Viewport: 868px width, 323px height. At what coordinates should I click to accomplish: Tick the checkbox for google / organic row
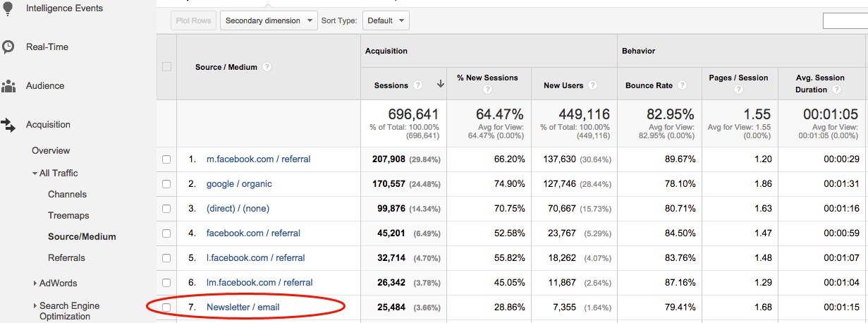coord(166,184)
